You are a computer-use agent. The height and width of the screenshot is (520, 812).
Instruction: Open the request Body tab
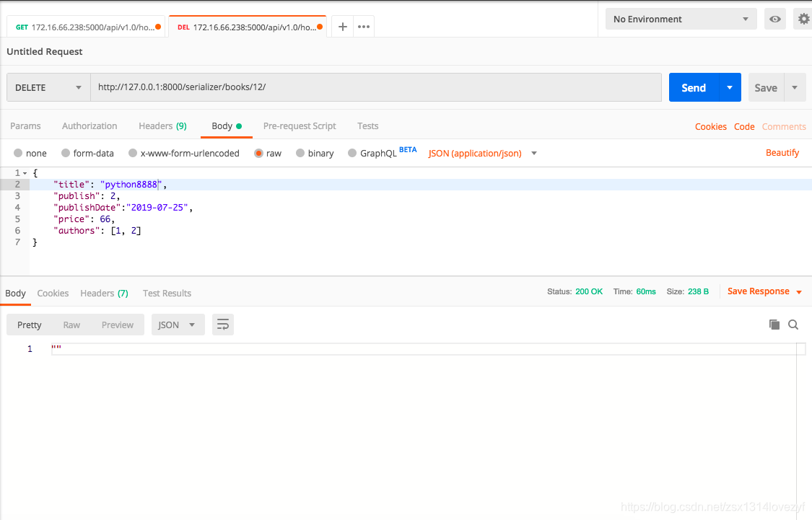227,125
